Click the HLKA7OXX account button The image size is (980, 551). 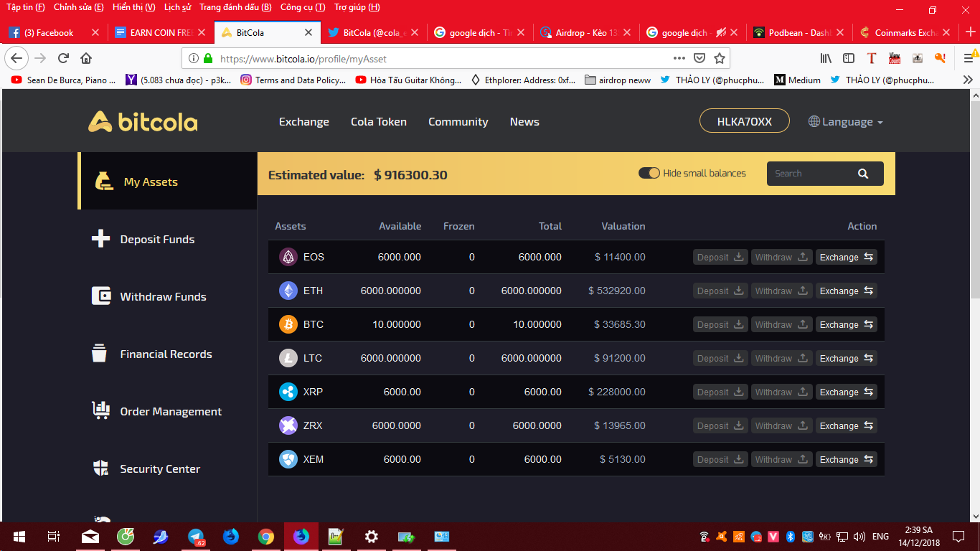(745, 121)
